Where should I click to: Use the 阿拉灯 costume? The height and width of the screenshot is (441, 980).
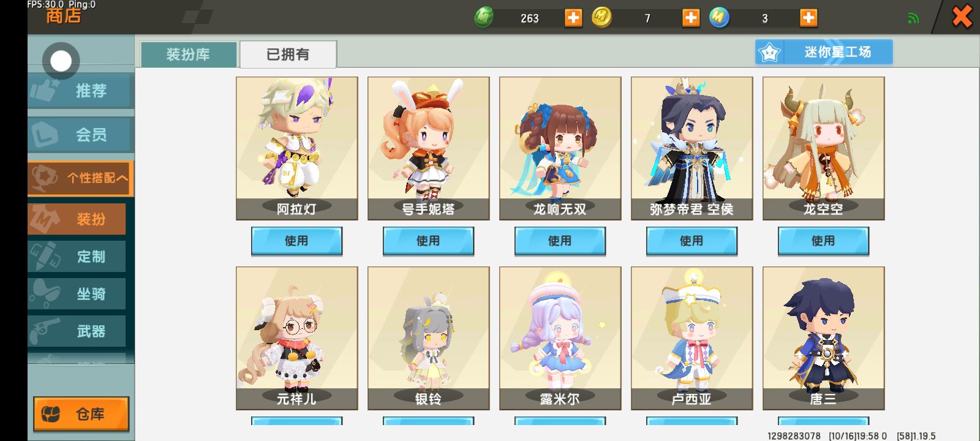coord(296,241)
